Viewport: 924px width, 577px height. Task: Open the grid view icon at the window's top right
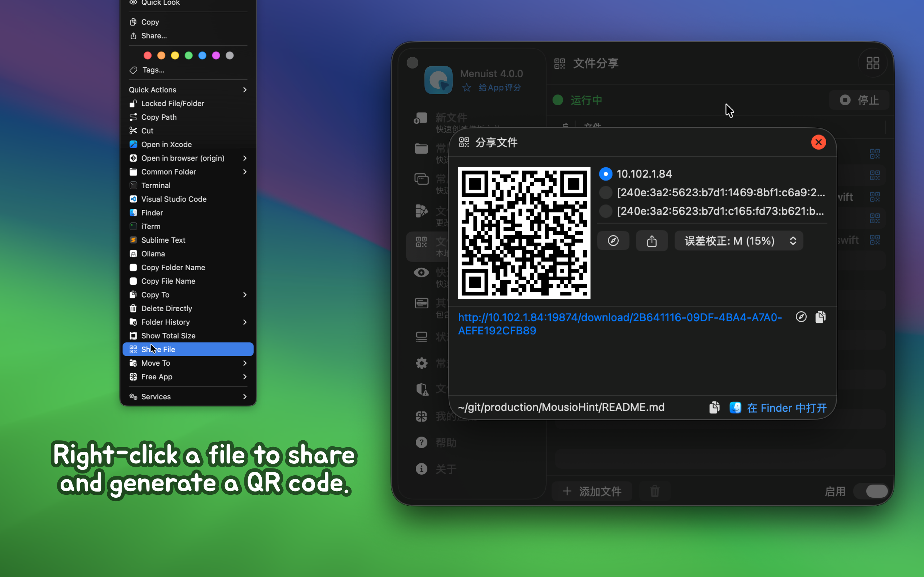(872, 63)
